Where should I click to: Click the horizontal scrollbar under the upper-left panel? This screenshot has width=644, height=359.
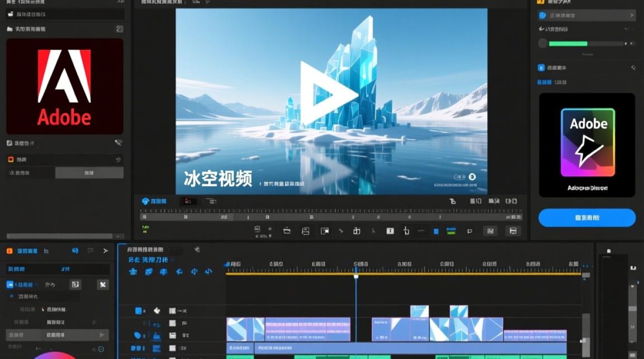click(60, 236)
